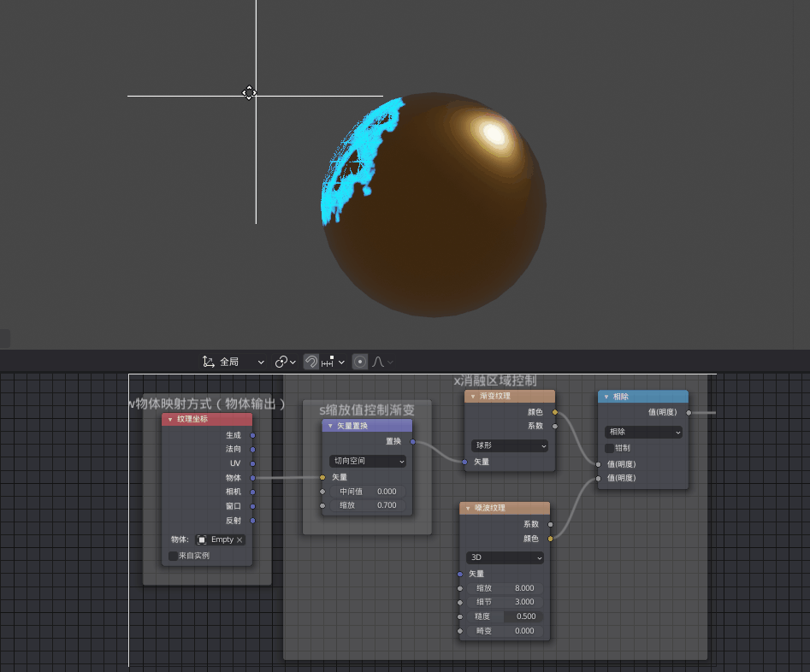810x672 pixels.
Task: Click the 糙度 0.500 slider
Action: [505, 616]
